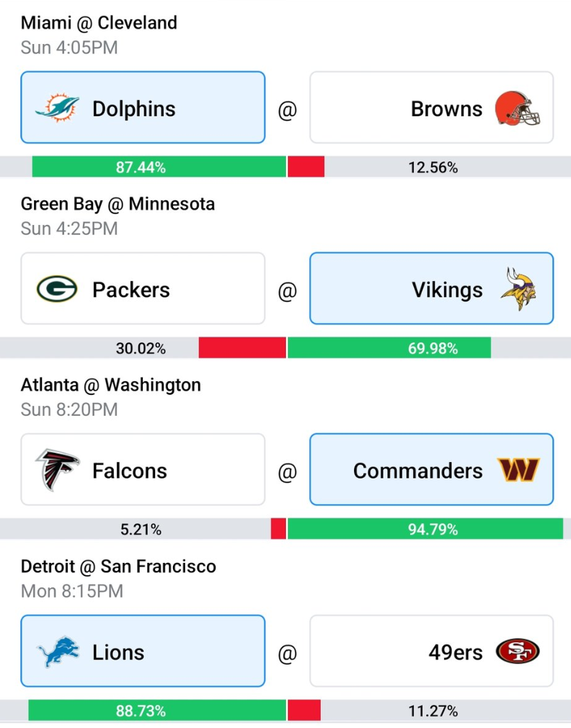This screenshot has width=571, height=728.
Task: Click the Detroit @ San Francisco matchup title
Action: tap(118, 567)
